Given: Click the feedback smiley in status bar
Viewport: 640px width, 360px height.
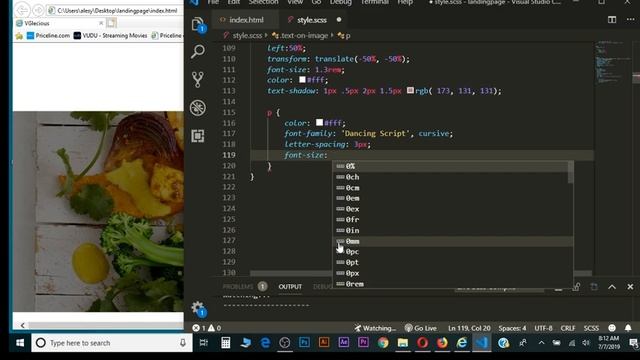Looking at the screenshot, I should [x=612, y=328].
